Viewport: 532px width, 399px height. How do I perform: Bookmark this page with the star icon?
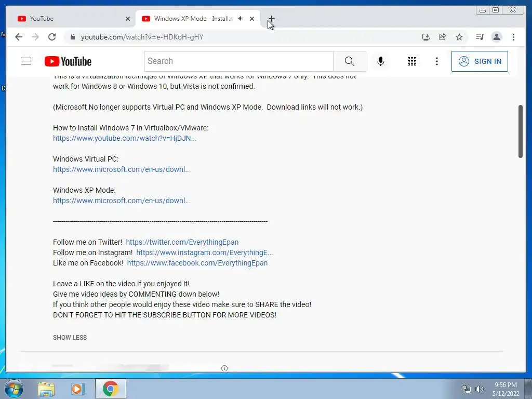coord(459,37)
